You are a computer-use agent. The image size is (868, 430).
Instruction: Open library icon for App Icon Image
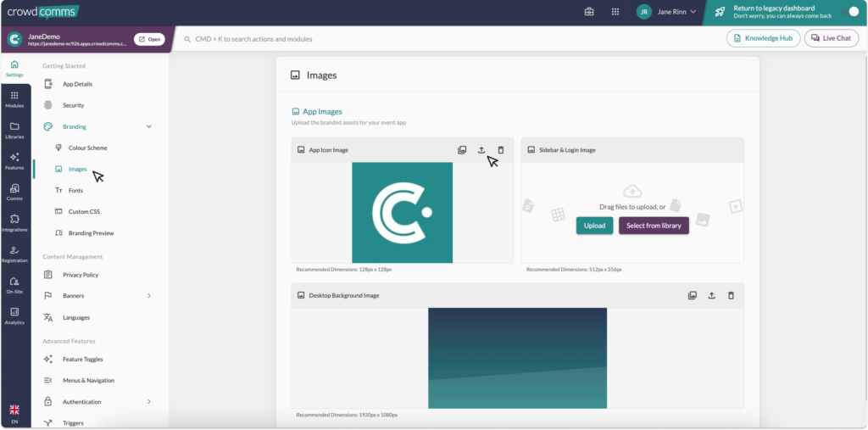[x=462, y=150]
